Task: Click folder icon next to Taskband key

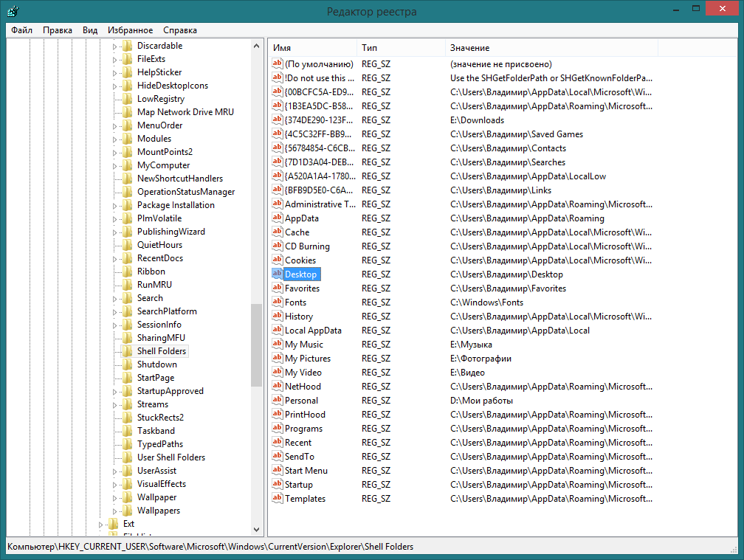Action: click(x=128, y=431)
